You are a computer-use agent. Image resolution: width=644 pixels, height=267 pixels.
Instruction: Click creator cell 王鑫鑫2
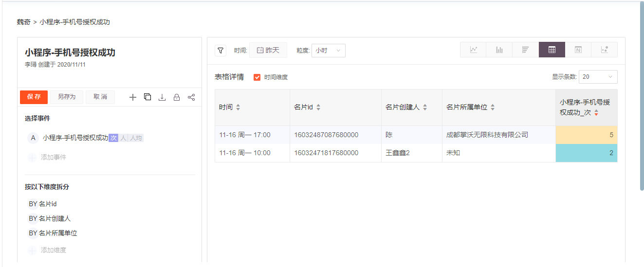[x=412, y=153]
